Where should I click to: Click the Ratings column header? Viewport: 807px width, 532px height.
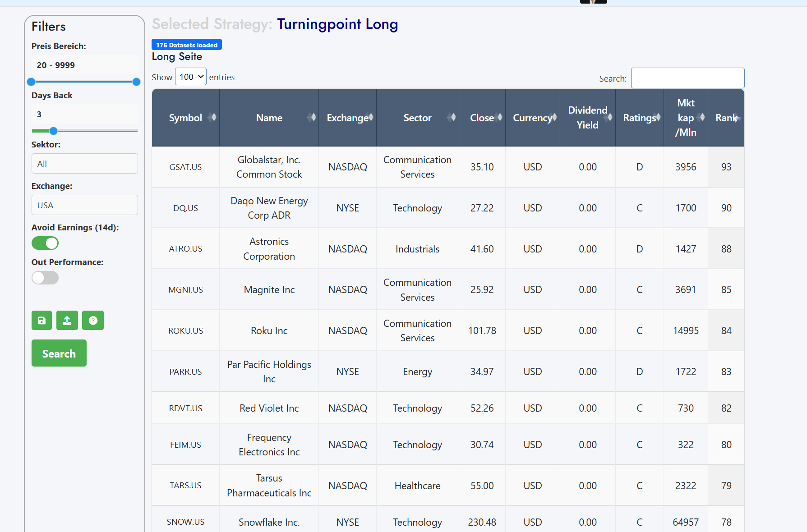click(639, 118)
